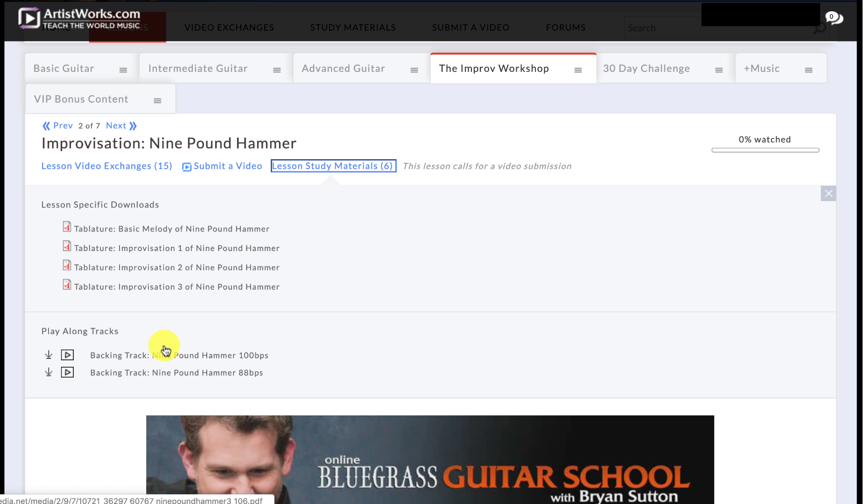Expand the VIP Bonus Content tab menu

[x=157, y=101]
